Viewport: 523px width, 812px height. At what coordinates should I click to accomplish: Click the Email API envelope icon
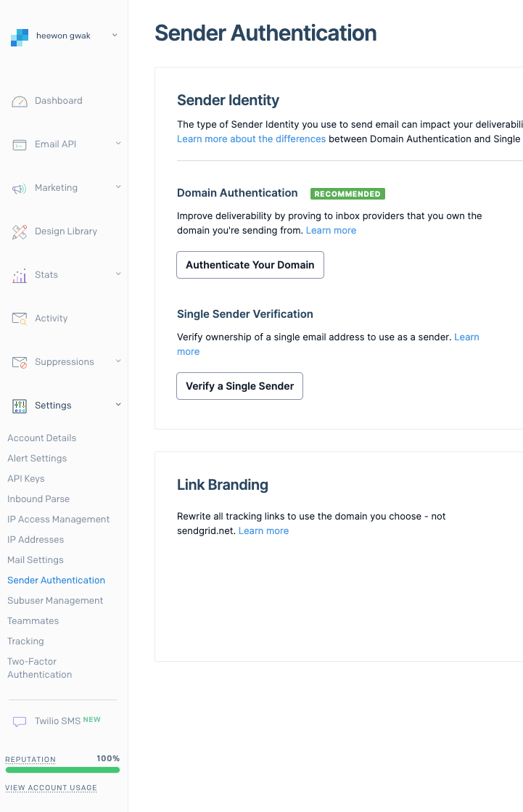tap(20, 144)
